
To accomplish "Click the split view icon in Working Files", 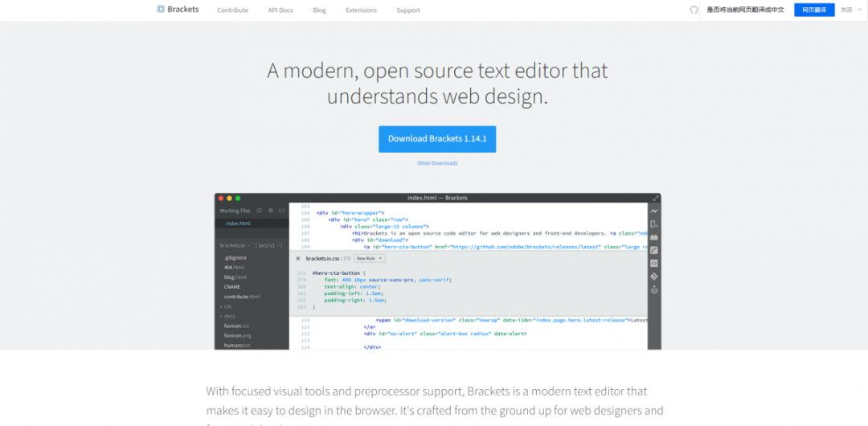I will (282, 211).
